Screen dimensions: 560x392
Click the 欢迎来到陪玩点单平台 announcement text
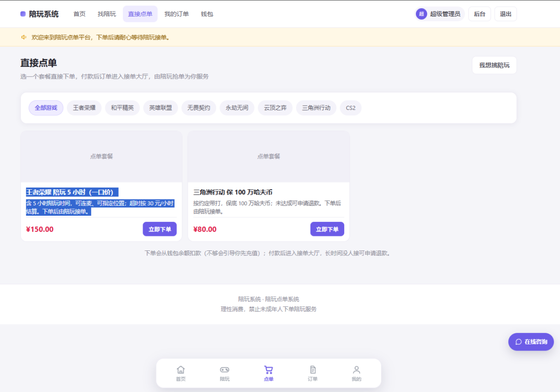(101, 37)
